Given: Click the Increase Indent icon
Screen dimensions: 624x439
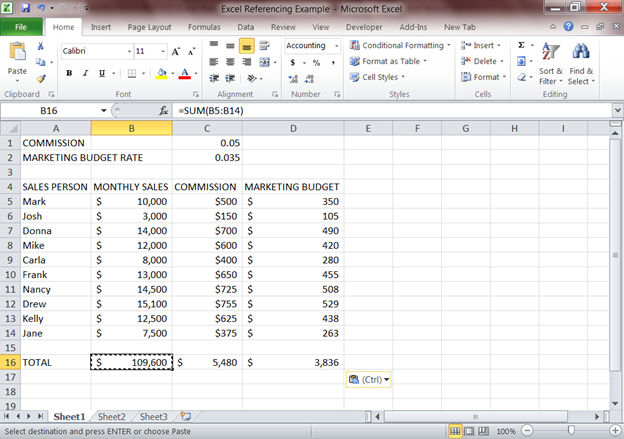Looking at the screenshot, I should (230, 78).
